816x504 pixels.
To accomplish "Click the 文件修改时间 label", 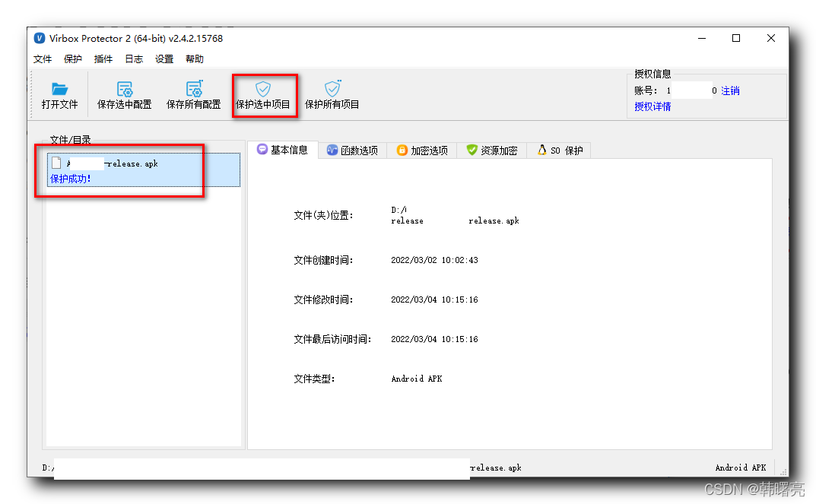I will [323, 300].
